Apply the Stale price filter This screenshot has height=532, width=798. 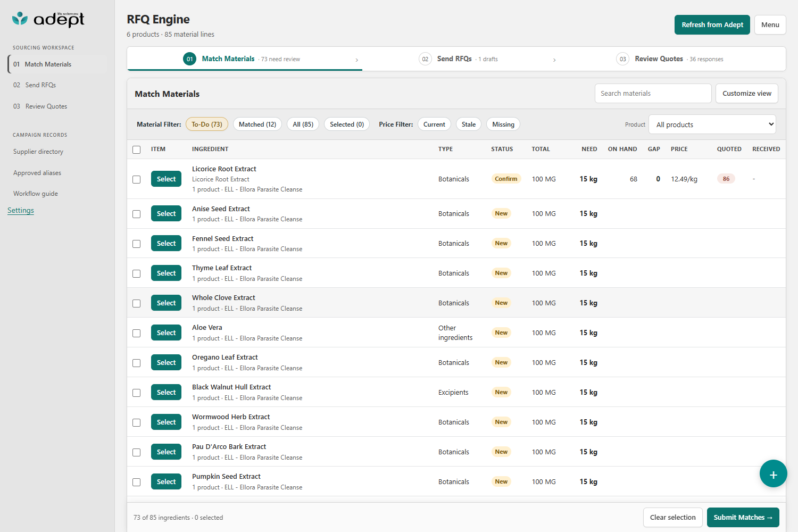pyautogui.click(x=469, y=124)
